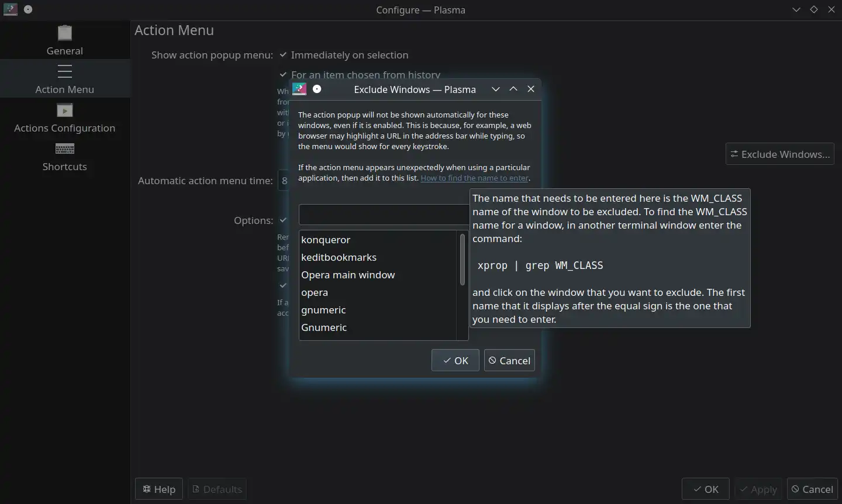Select capitalized Gnumeric list entry
842x504 pixels.
click(378, 327)
